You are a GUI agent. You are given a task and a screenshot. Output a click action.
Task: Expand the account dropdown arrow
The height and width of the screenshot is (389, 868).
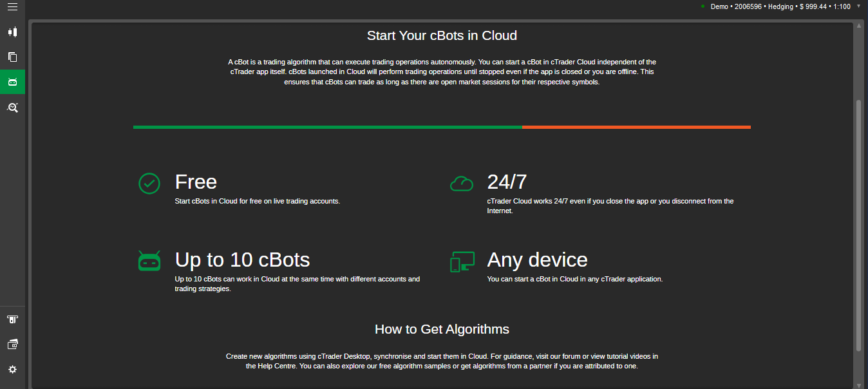(x=858, y=6)
